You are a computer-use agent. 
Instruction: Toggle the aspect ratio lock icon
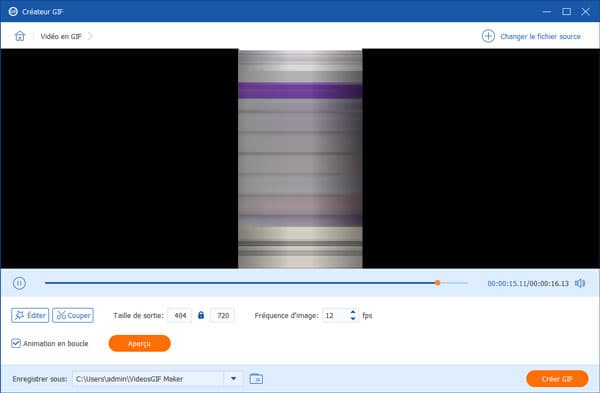coord(201,315)
